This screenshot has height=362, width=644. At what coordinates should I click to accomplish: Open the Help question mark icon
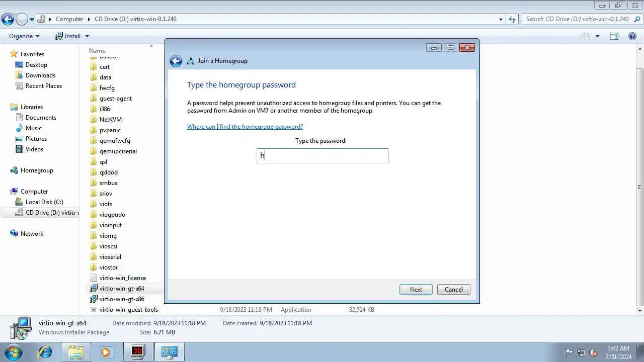[632, 36]
